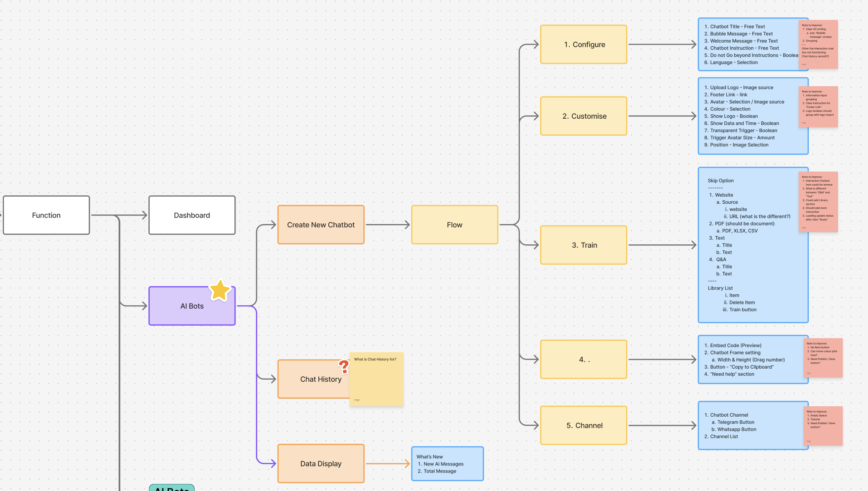868x491 pixels.
Task: Select the 2. Customise step box
Action: pos(584,116)
